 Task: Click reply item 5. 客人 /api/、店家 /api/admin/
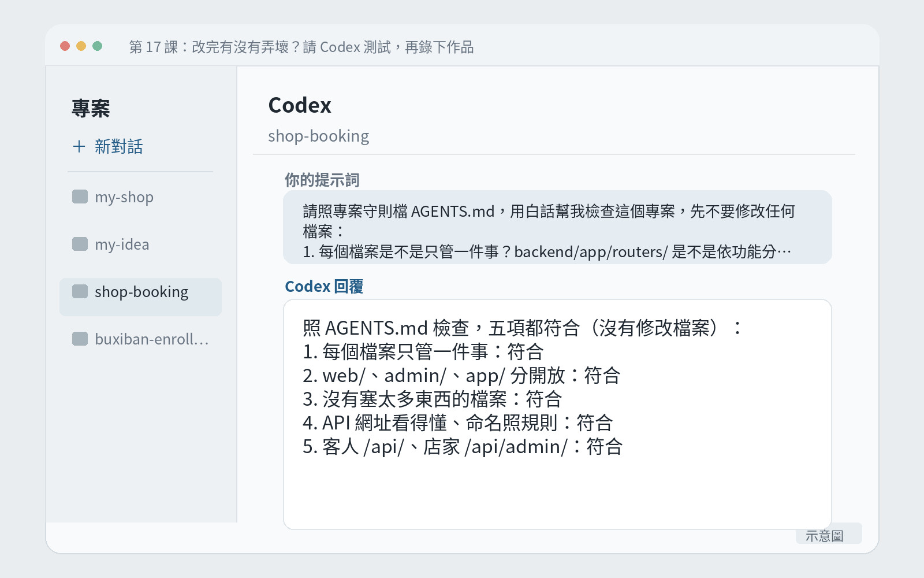point(463,447)
